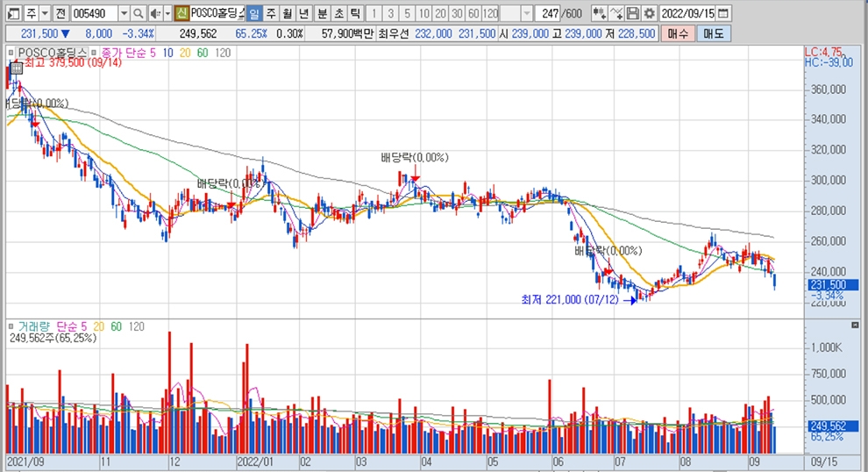Viewport: 868px width, 472px height.
Task: Click the 매도 sell button
Action: pos(712,33)
